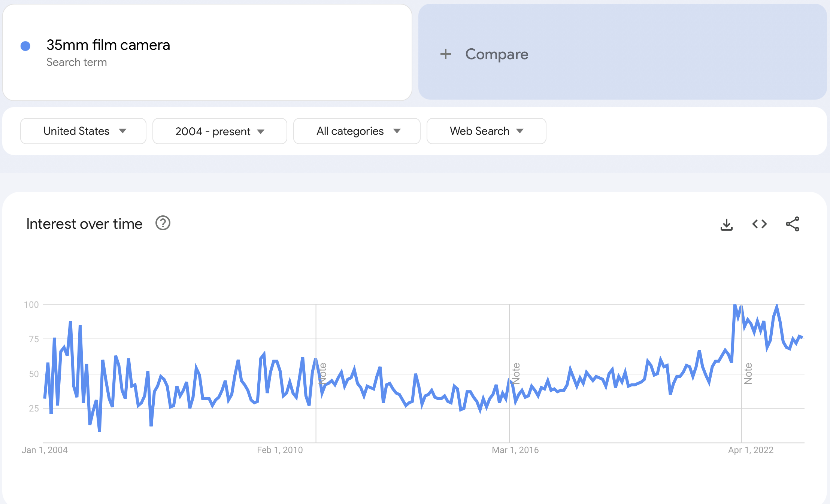Click the Interest over time heading
The width and height of the screenshot is (830, 504).
pos(84,224)
